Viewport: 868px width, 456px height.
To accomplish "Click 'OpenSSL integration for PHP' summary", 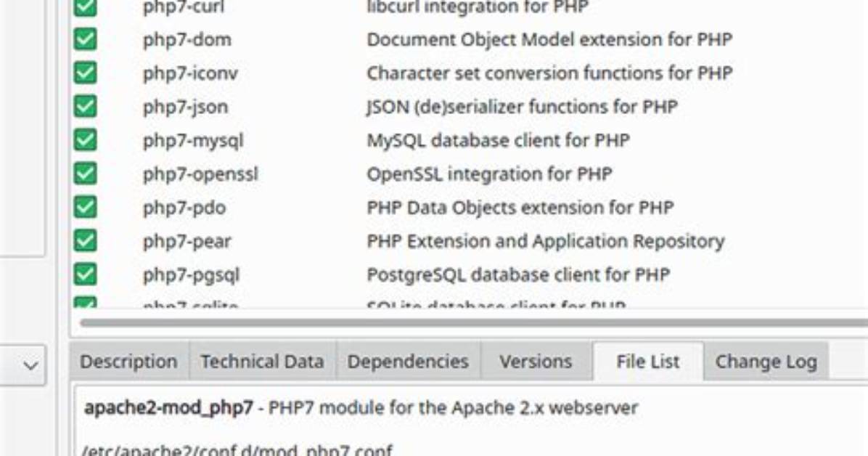I will tap(489, 174).
